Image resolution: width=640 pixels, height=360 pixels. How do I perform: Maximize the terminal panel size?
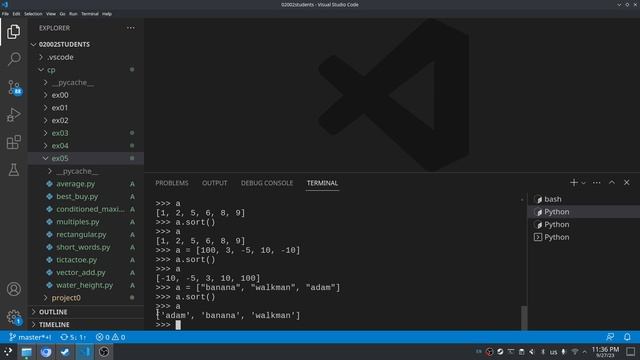(611, 182)
